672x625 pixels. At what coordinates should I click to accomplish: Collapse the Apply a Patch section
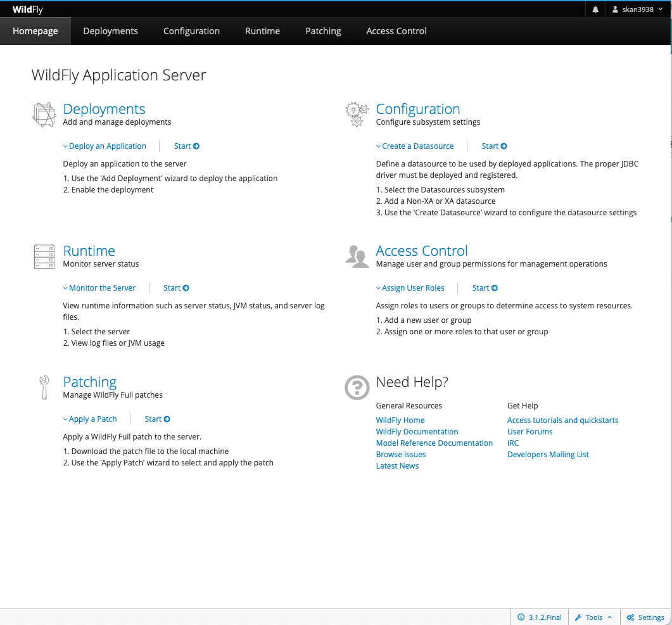click(x=90, y=419)
